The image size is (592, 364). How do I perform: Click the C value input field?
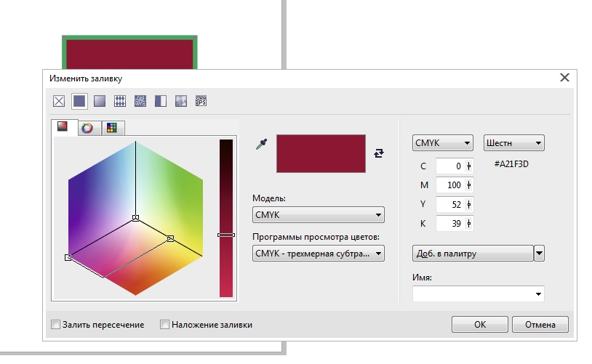450,166
